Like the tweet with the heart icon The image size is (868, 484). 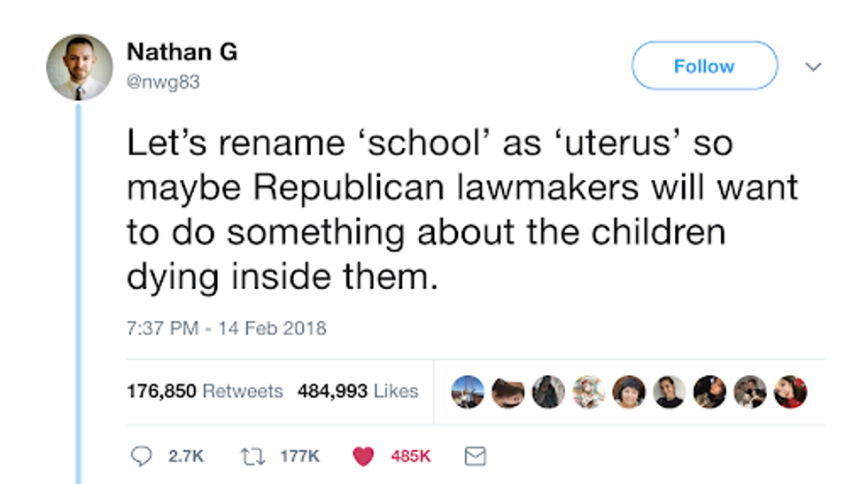pos(363,457)
